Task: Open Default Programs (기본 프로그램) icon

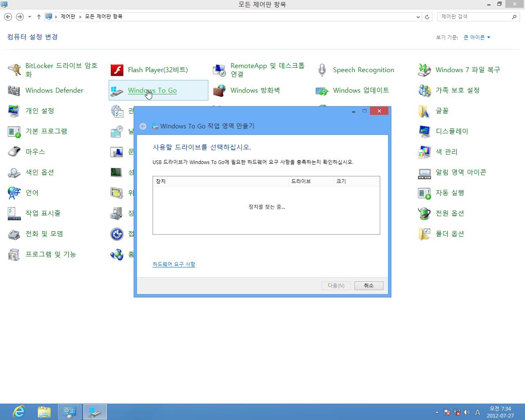Action: [x=14, y=132]
